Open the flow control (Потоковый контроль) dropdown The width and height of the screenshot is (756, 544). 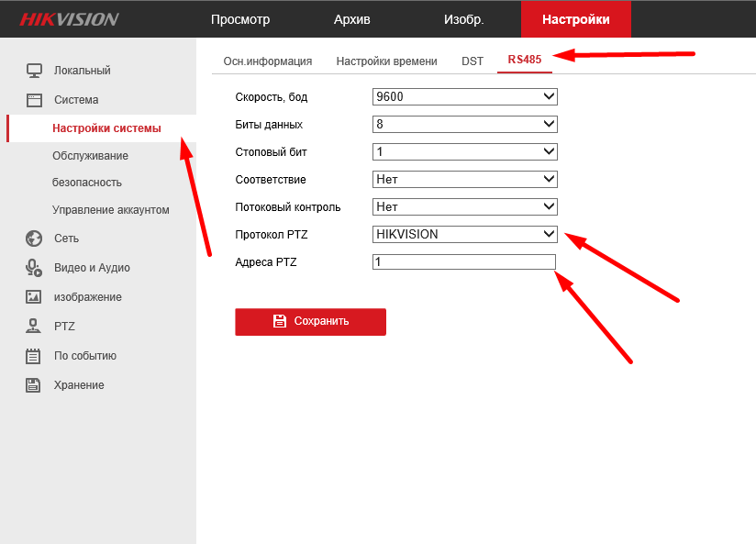(x=464, y=207)
